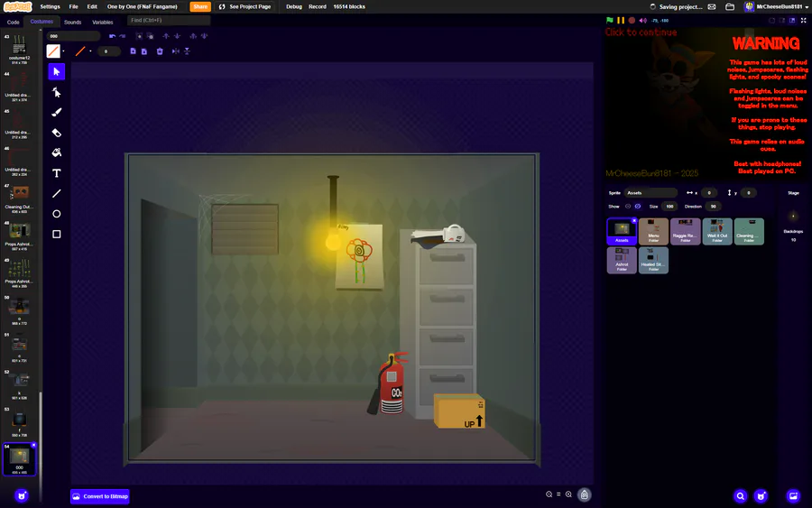Select the Eraser tool
Screen dimensions: 812x508
coord(57,133)
